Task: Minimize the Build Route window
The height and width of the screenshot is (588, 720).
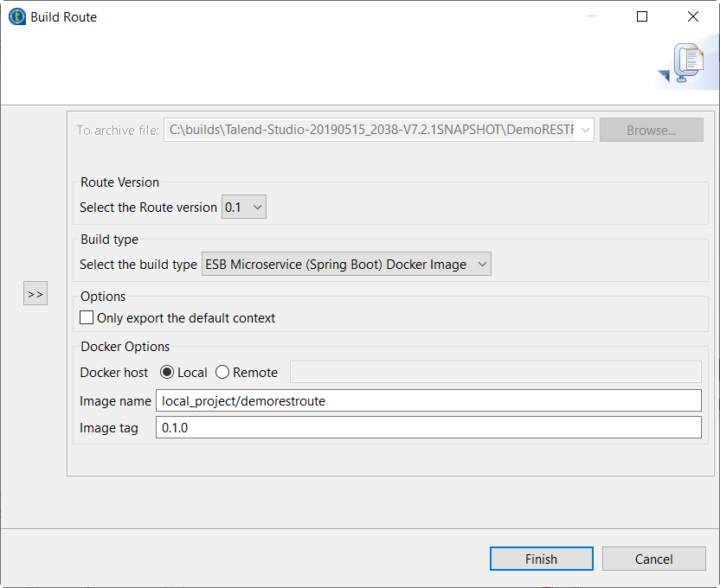Action: click(x=591, y=16)
